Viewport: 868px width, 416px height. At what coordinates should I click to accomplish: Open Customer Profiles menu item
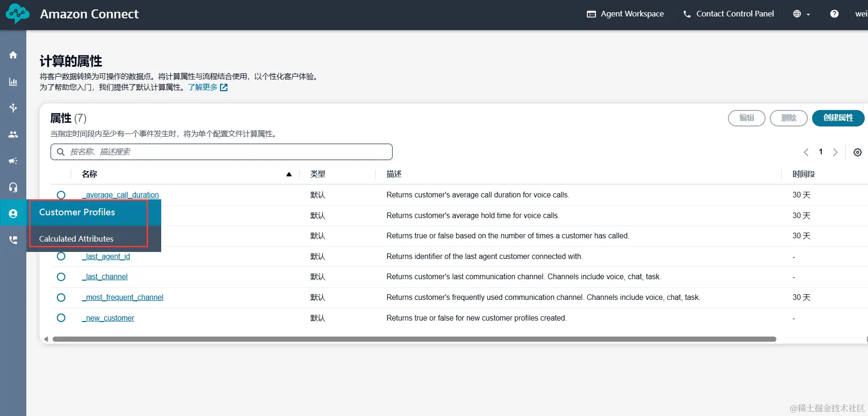[94, 212]
